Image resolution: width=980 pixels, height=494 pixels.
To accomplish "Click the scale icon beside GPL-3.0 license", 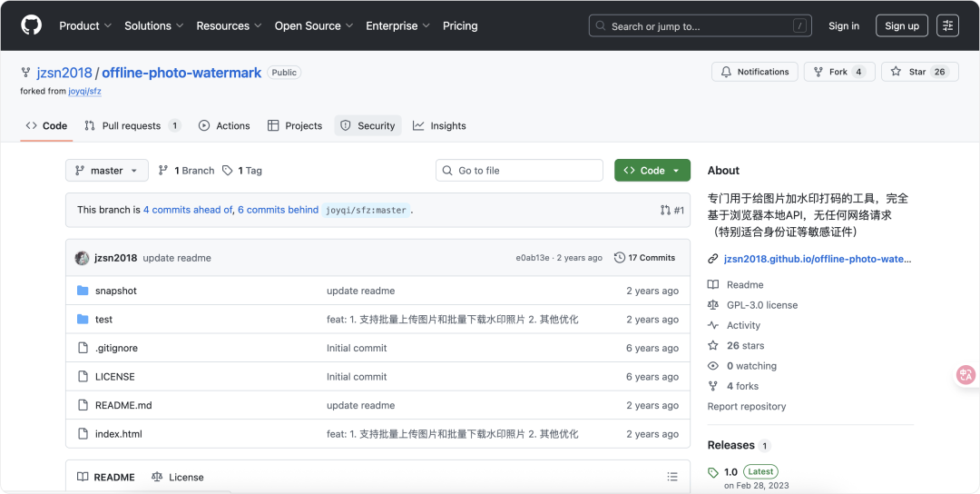I will tap(712, 305).
